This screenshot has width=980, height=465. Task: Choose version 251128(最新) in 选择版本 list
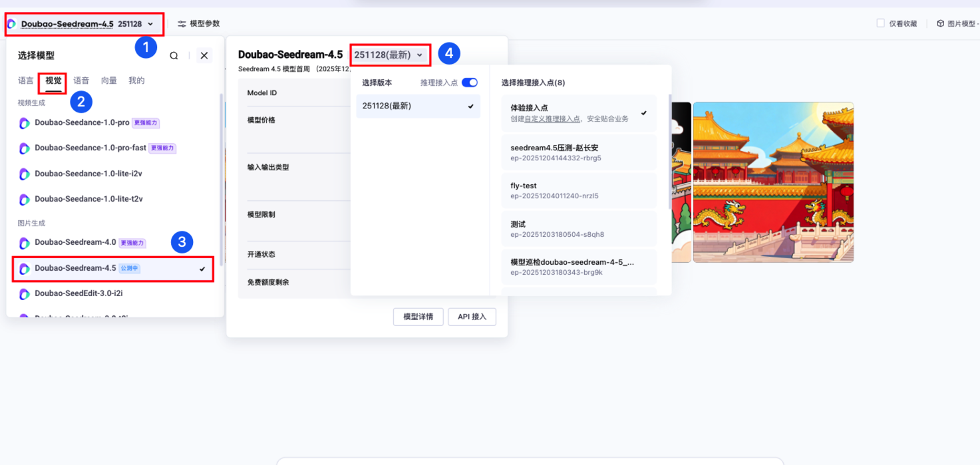point(418,106)
